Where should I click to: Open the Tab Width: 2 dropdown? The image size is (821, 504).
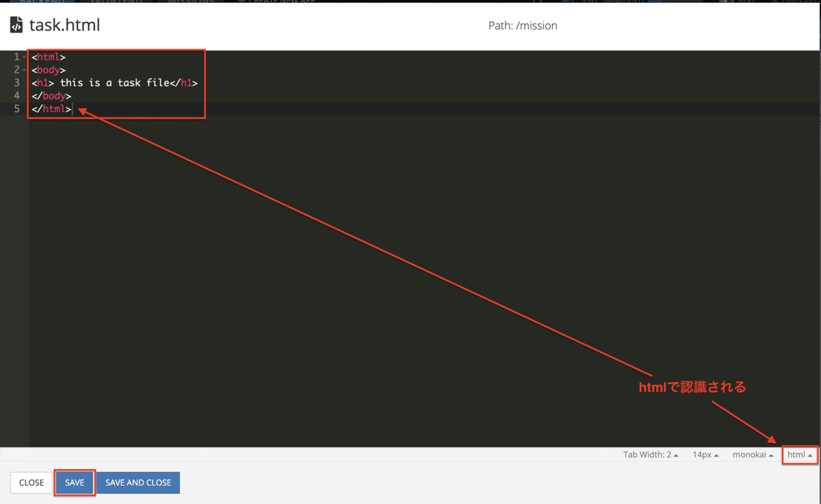tap(651, 455)
